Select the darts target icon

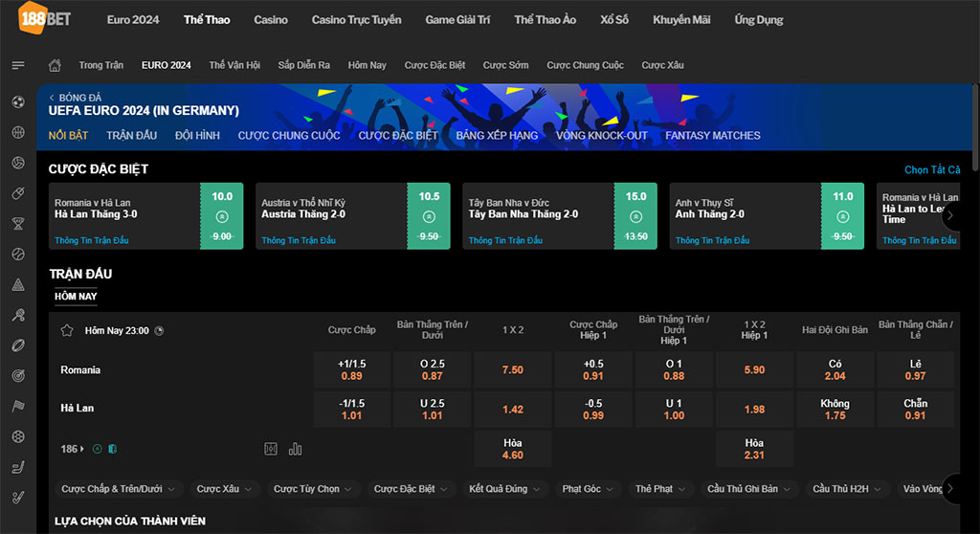tap(18, 376)
